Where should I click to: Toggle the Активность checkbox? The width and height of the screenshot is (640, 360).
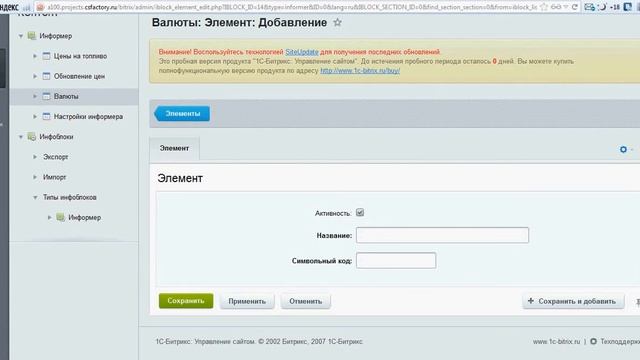pos(360,213)
